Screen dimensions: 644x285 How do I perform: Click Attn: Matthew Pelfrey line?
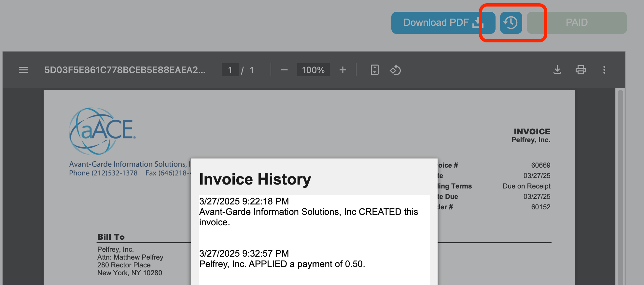[130, 257]
